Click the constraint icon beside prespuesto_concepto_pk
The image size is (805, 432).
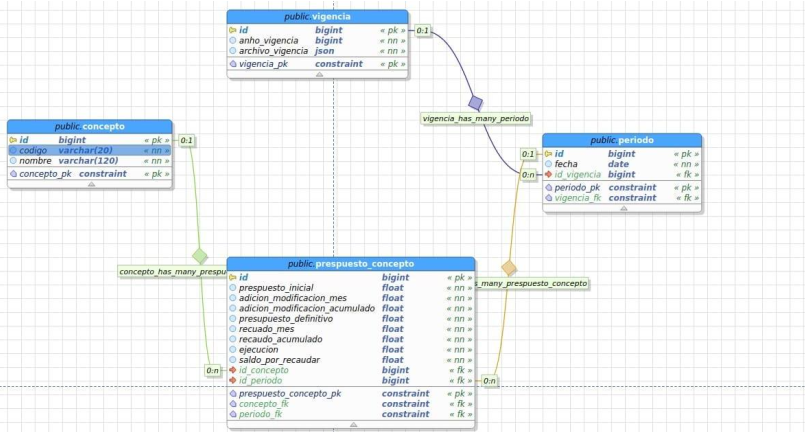233,394
